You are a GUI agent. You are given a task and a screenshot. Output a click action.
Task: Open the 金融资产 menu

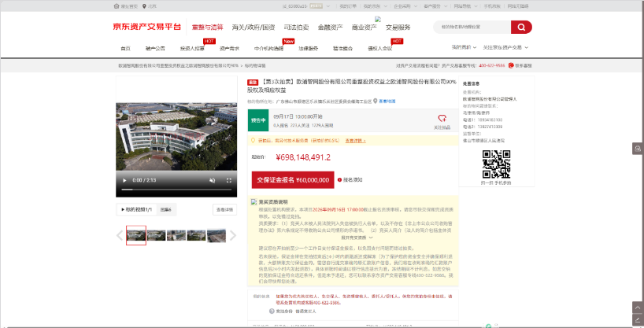click(x=330, y=27)
